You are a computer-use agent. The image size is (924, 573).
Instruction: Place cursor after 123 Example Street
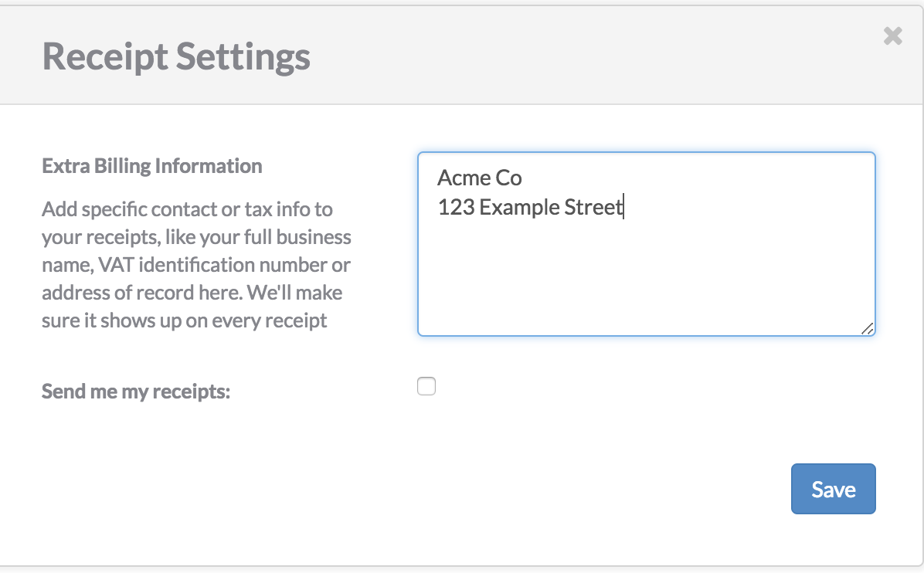coord(624,206)
